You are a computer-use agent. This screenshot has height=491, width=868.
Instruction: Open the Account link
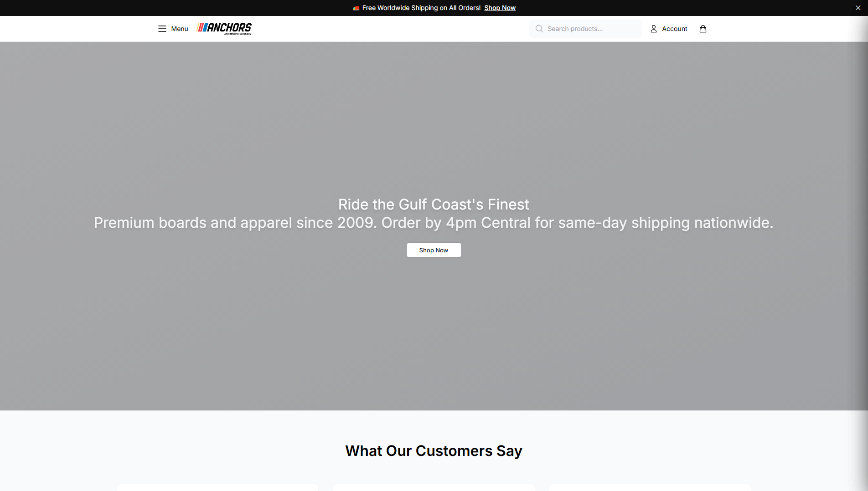click(x=669, y=29)
